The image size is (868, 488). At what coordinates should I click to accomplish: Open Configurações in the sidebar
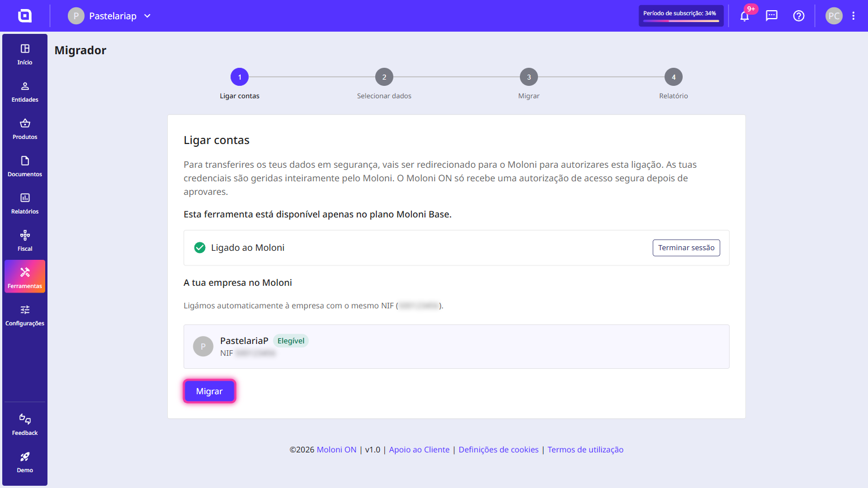(25, 316)
